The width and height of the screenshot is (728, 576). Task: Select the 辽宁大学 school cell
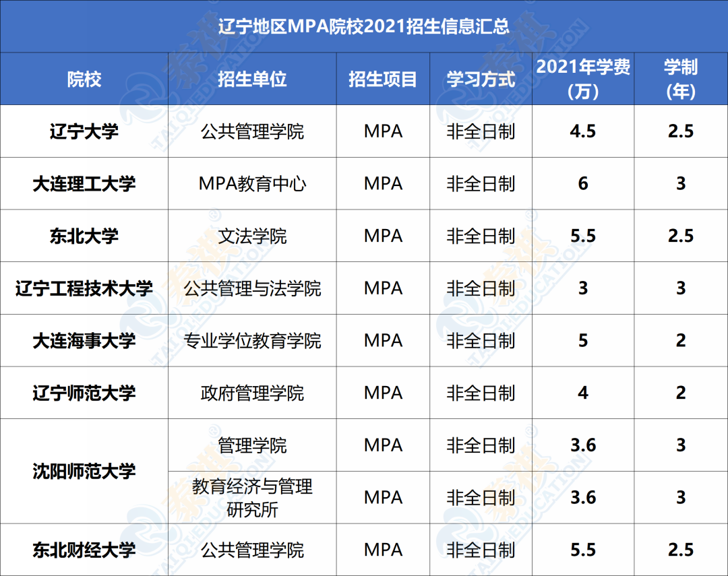(x=84, y=131)
